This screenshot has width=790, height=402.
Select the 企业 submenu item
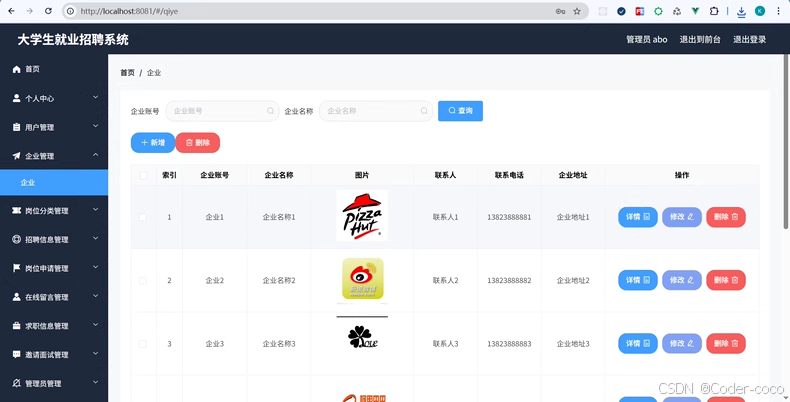point(54,182)
